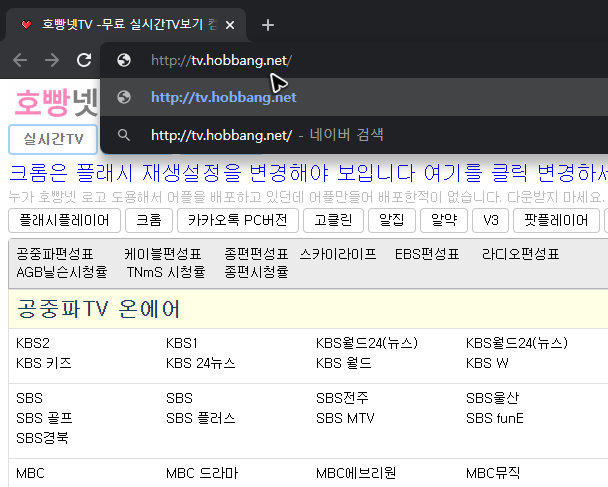This screenshot has width=608, height=487.
Task: Open the MBC뮤직 channel
Action: coord(493,473)
